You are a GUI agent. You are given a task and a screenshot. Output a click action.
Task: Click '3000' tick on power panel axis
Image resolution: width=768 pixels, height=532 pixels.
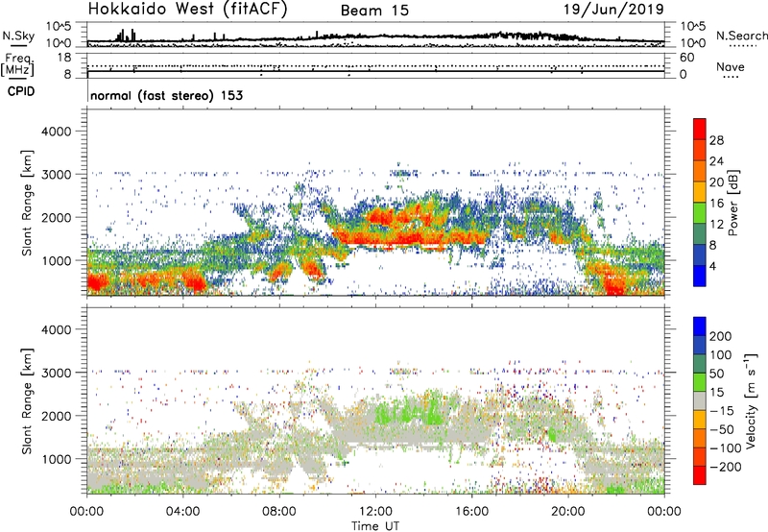coord(56,175)
